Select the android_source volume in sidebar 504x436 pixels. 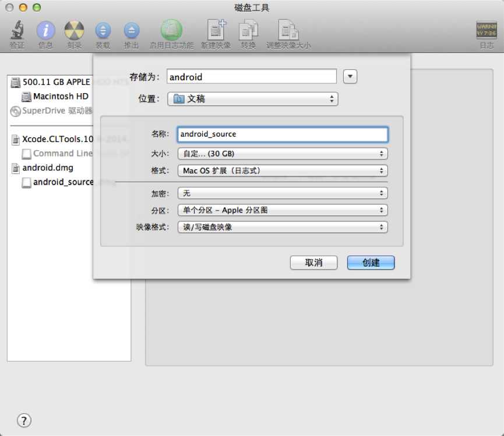point(58,182)
